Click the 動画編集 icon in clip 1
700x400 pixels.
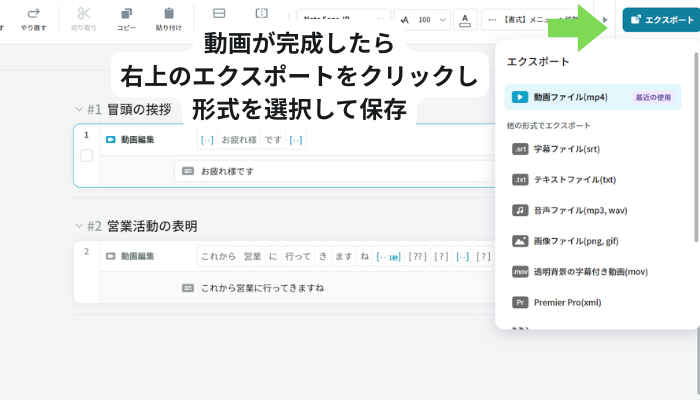point(111,140)
